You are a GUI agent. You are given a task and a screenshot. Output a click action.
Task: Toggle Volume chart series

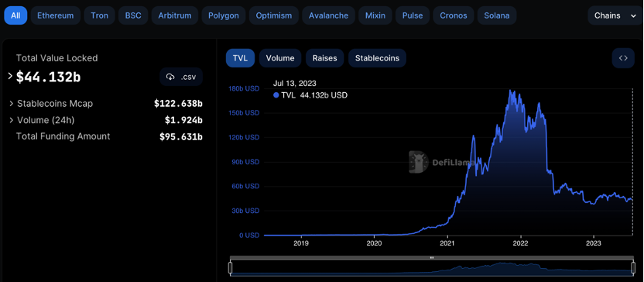point(280,58)
